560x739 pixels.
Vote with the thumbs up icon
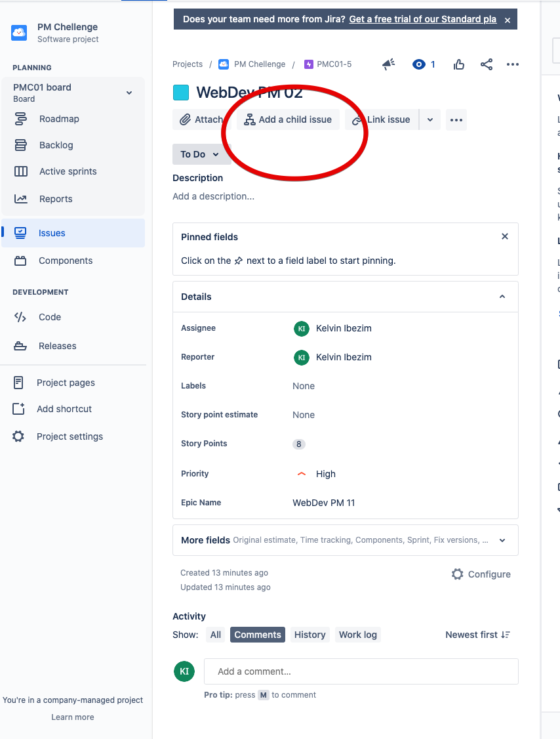point(458,64)
